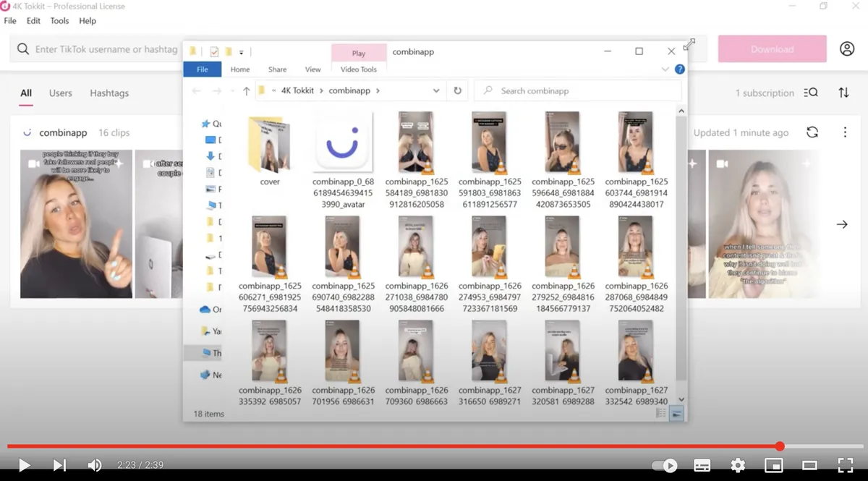Screen dimensions: 868x481
Task: Open combinapp subscription more options menu
Action: coord(845,132)
